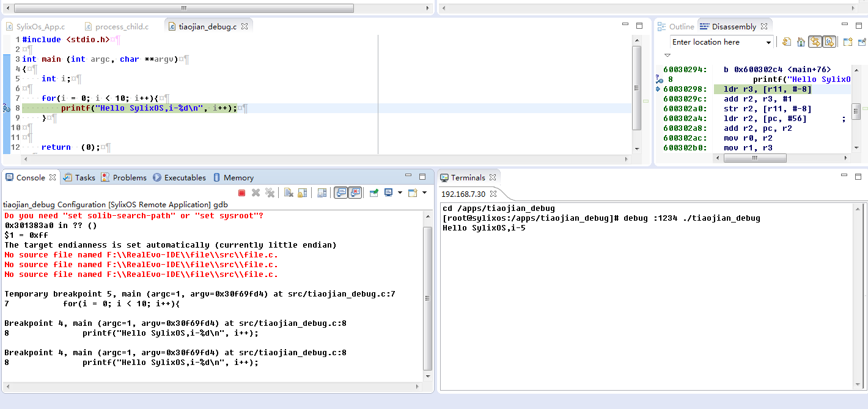Toggle Link with Active Debug Context
This screenshot has height=409, width=868.
(x=815, y=42)
